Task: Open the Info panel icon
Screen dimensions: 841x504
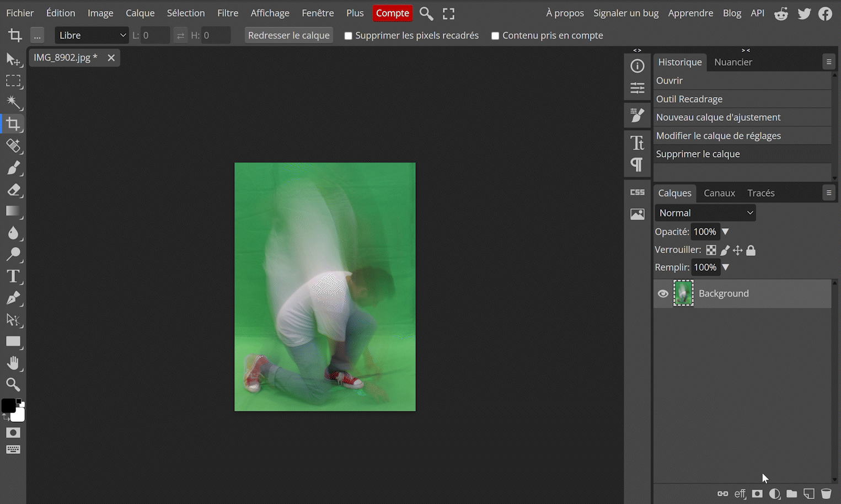Action: click(x=638, y=66)
